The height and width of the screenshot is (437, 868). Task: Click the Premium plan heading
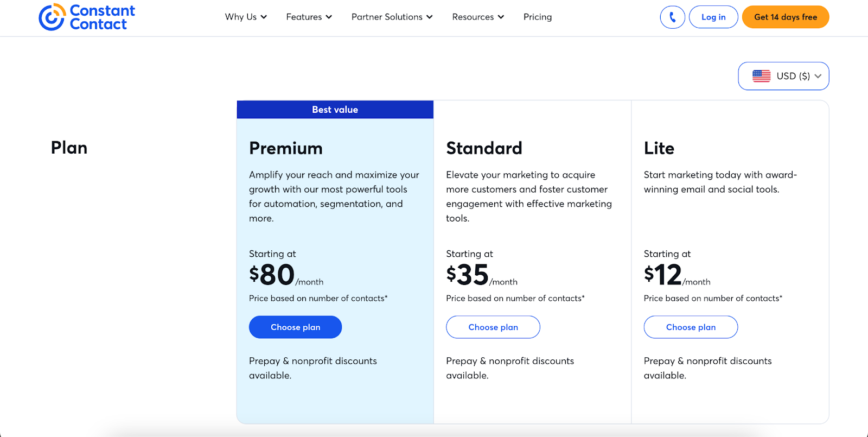point(286,148)
